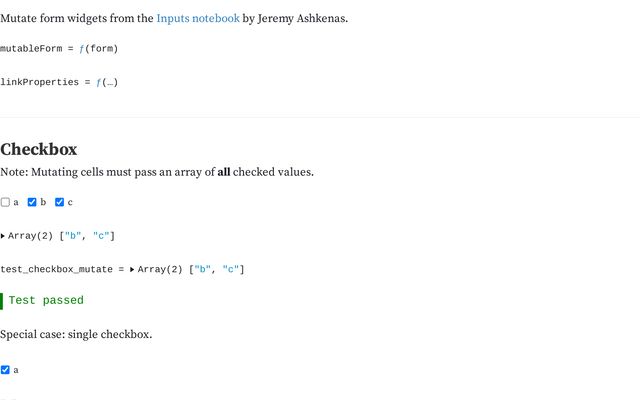Click the bold "all" word in the note

click(x=225, y=172)
